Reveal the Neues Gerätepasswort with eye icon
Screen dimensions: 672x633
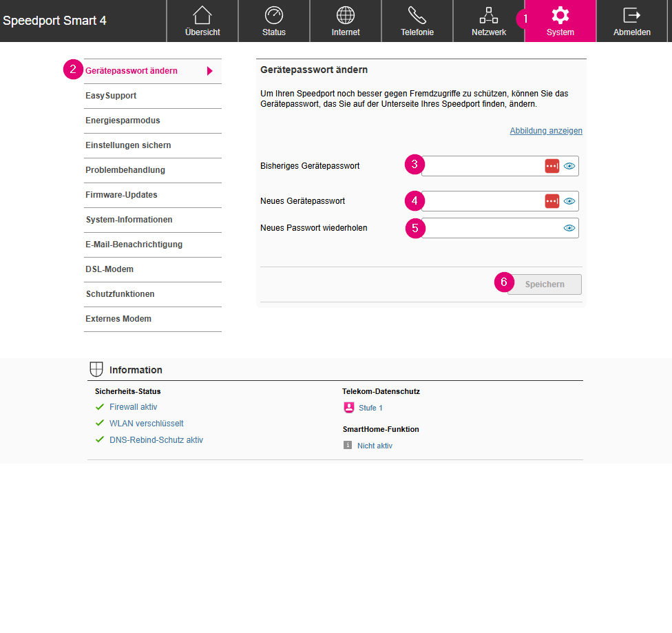569,201
